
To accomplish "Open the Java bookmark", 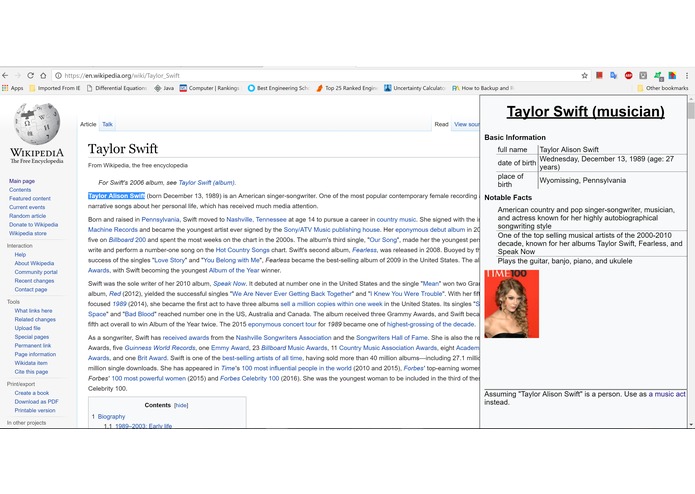I will (164, 88).
